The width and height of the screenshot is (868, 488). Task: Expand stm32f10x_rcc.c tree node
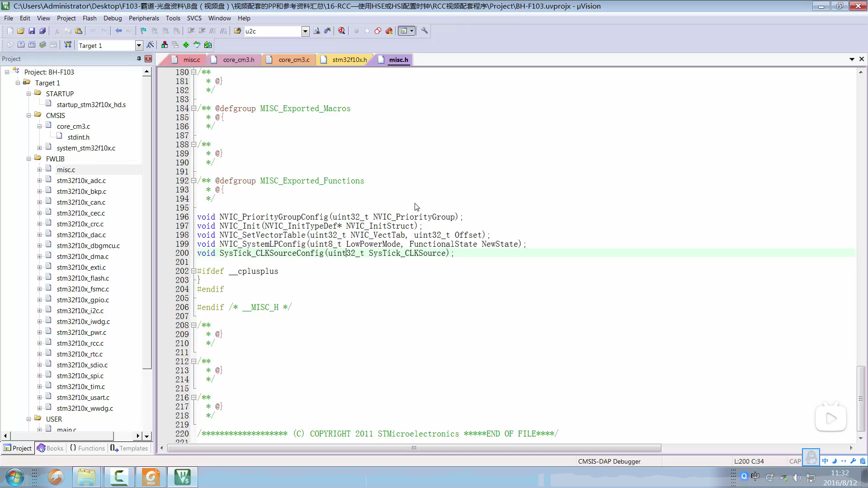pos(39,343)
